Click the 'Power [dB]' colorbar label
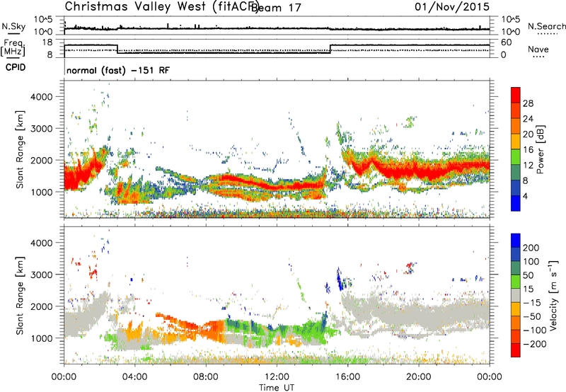 pyautogui.click(x=541, y=149)
